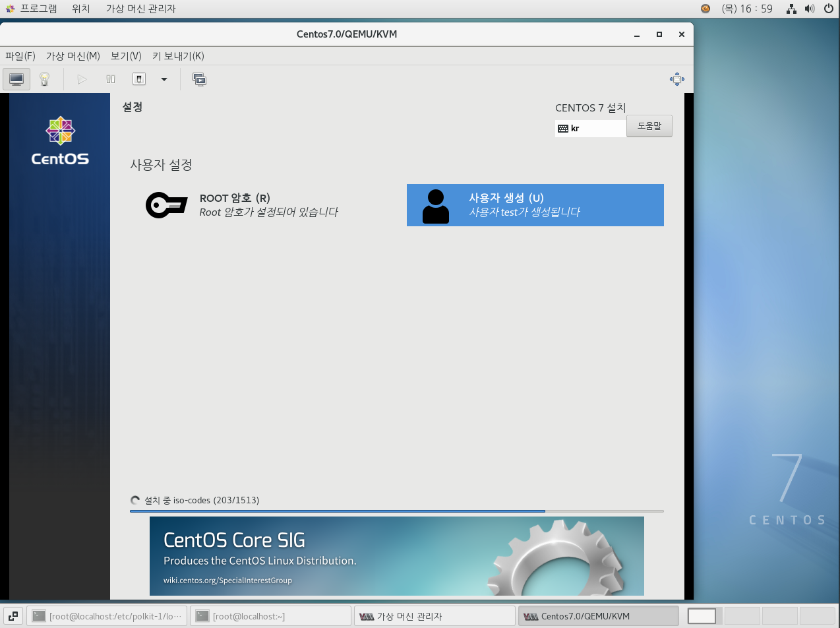Open shutdown options dropdown arrow
The image size is (840, 628).
[164, 79]
